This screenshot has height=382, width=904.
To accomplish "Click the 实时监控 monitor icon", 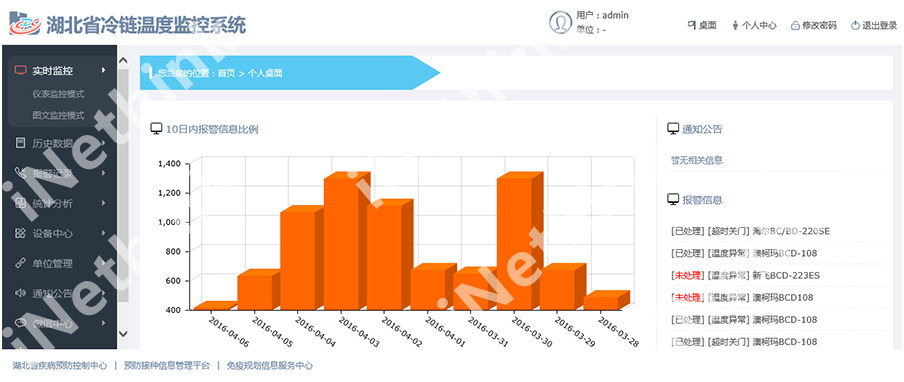I will point(21,71).
